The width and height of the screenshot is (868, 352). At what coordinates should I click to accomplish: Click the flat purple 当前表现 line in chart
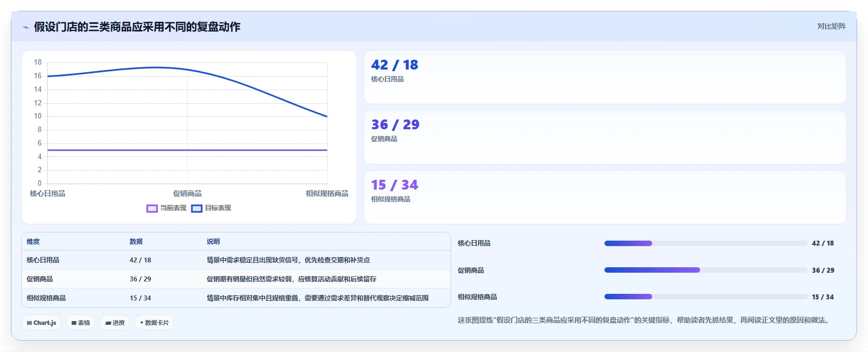188,150
